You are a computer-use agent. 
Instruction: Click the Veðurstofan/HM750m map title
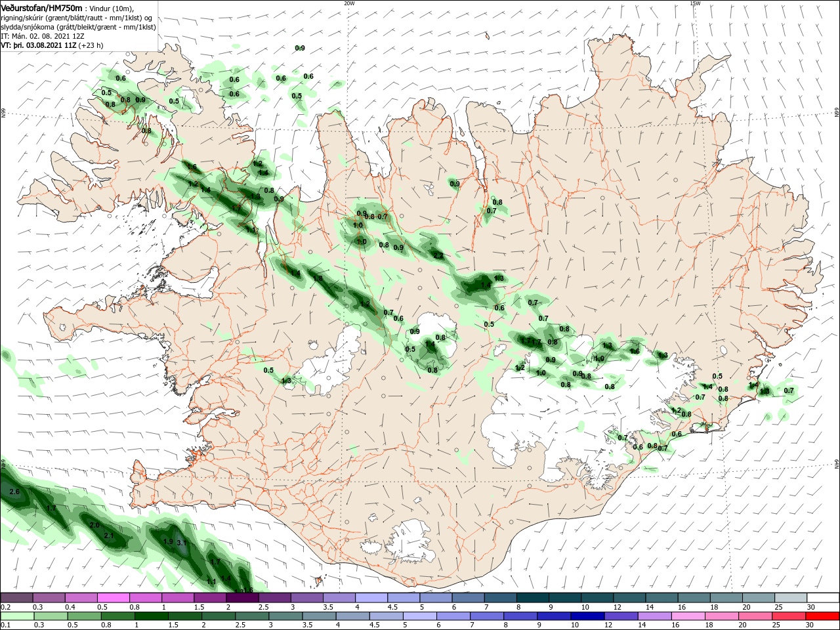(41, 8)
